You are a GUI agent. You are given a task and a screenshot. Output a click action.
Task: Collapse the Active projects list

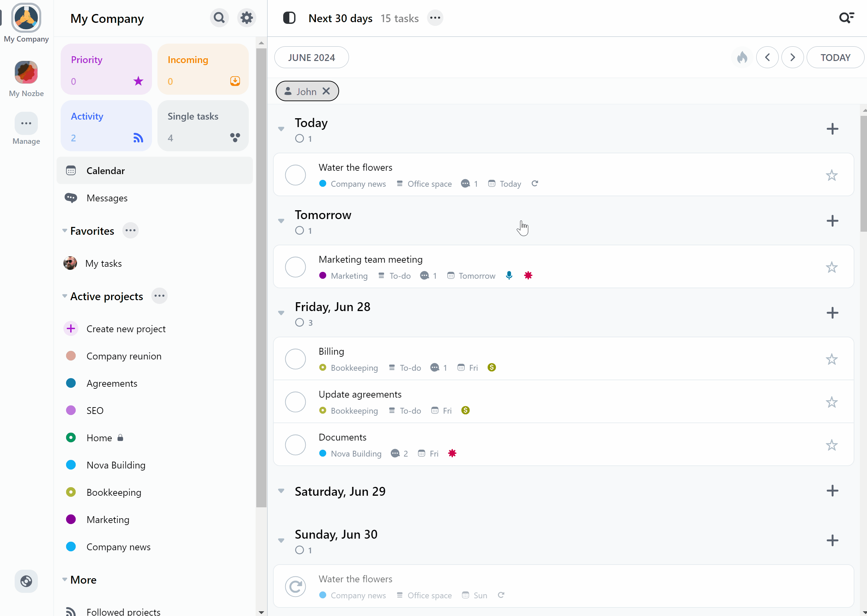coord(64,296)
